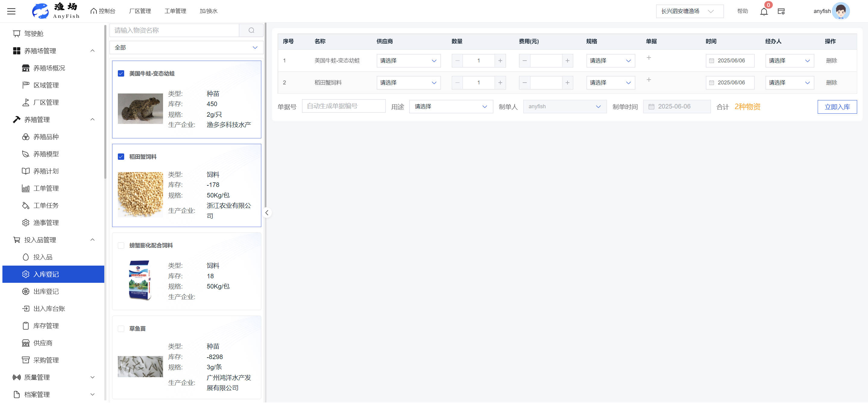Click the window icon beside bell
This screenshot has height=407, width=868.
pyautogui.click(x=781, y=11)
